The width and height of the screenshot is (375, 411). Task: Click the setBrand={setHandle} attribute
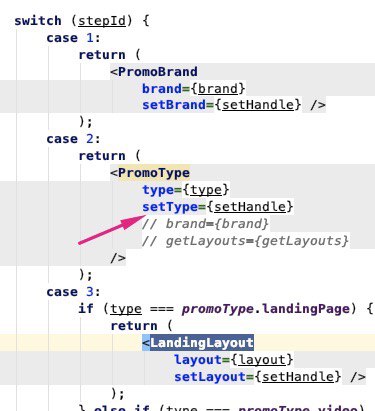[222, 105]
